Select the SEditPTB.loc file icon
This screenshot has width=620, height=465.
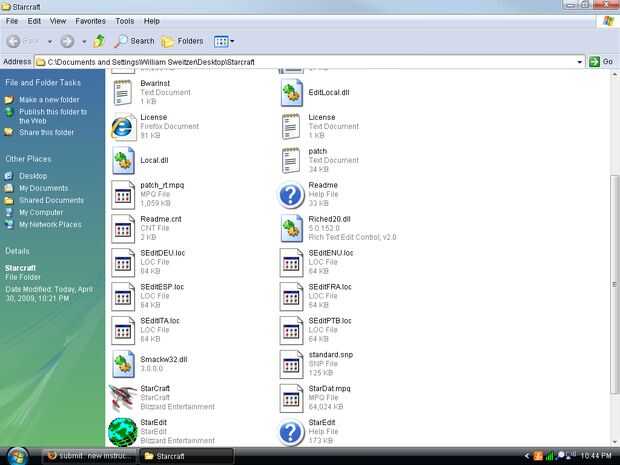click(x=291, y=331)
